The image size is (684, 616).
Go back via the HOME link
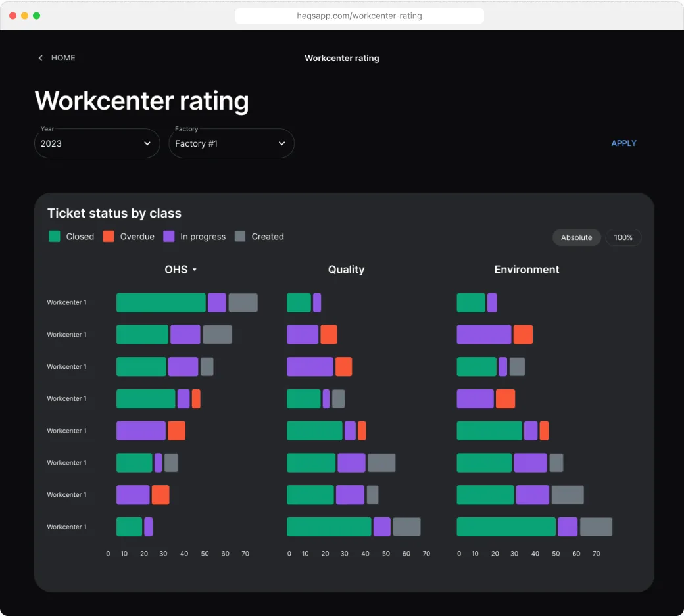63,58
